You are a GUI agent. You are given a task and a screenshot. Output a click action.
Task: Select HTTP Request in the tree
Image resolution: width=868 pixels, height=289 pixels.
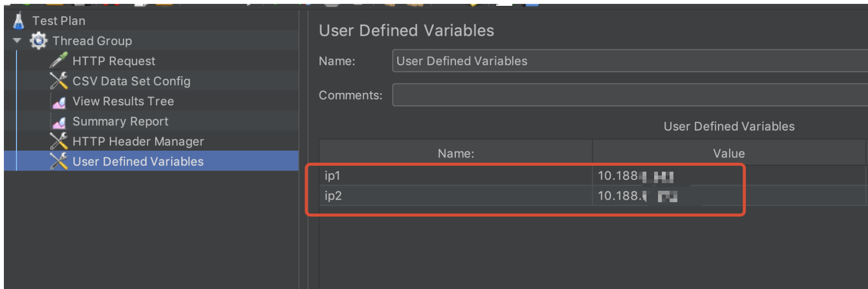(114, 61)
